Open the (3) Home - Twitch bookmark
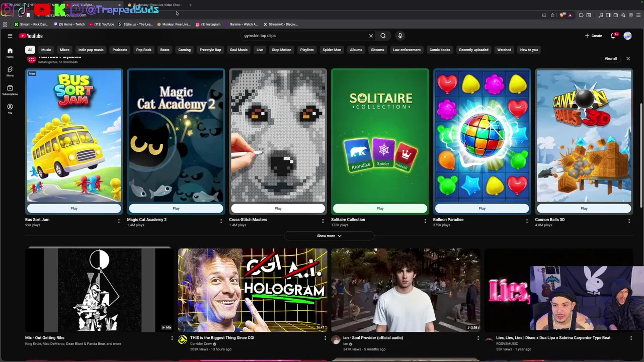644x362 pixels. point(69,24)
